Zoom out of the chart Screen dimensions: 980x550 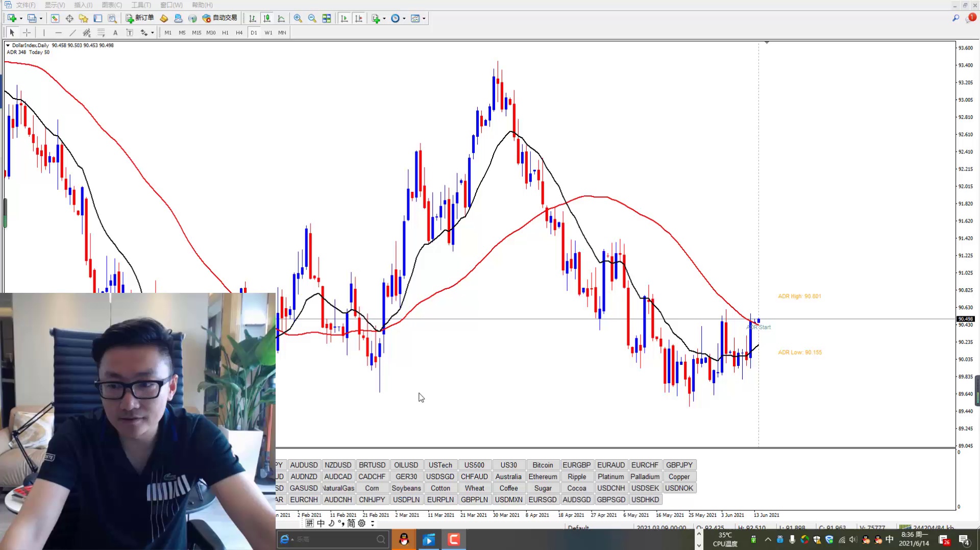(x=312, y=18)
